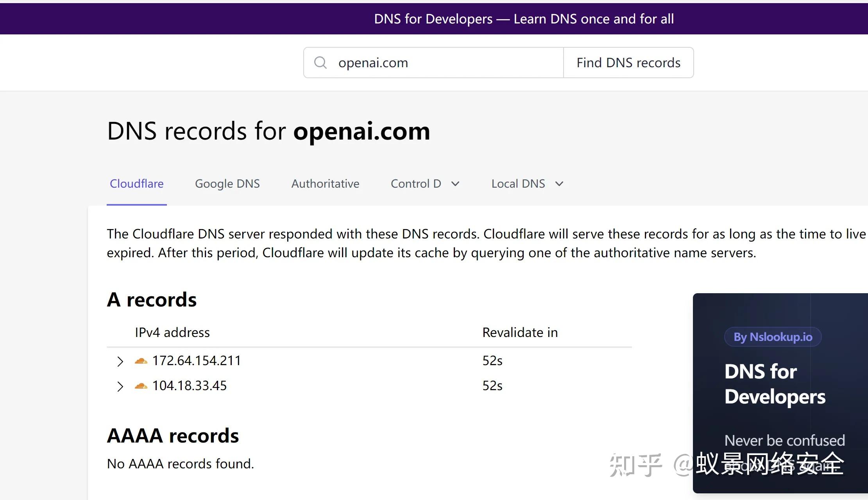Click the Revalidate in column header
Viewport: 868px width, 500px height.
point(520,332)
